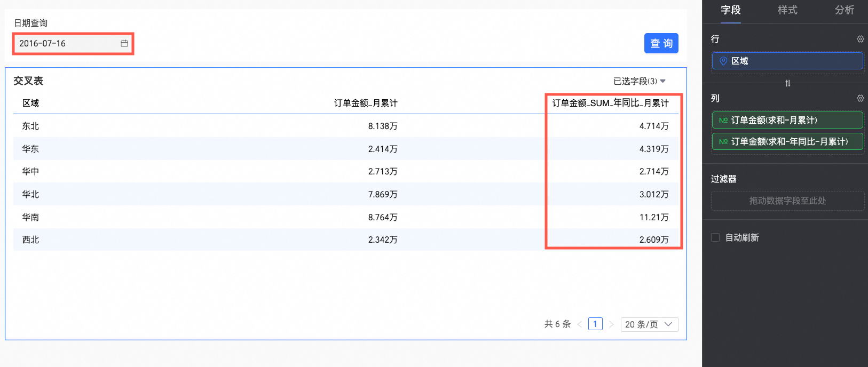
Task: Swap rows and columns with the swap arrows icon
Action: pos(788,83)
